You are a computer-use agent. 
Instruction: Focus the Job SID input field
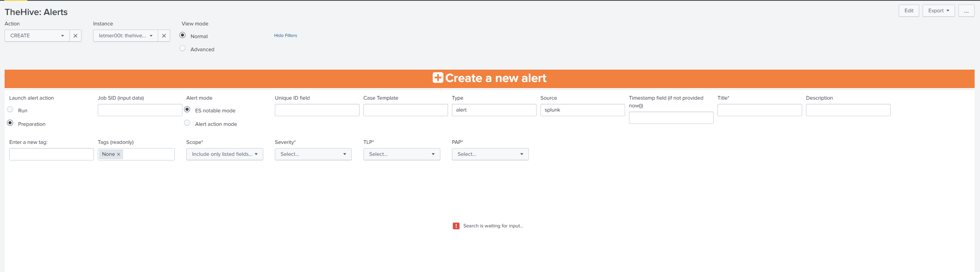pos(140,110)
